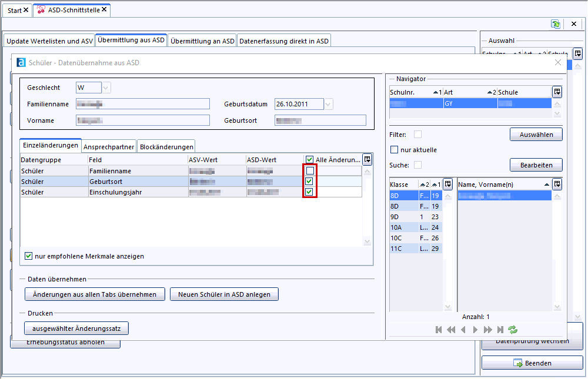
Task: Jump to the first record in the navigator
Action: [x=439, y=330]
